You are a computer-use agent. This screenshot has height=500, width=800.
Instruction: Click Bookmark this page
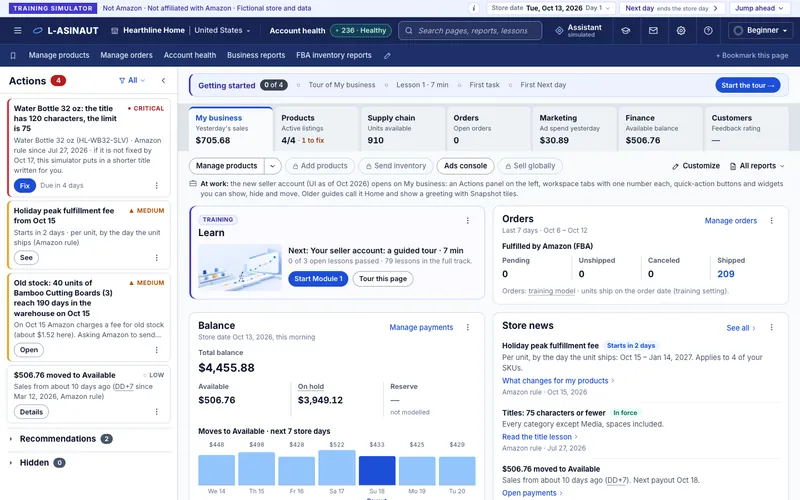[752, 56]
